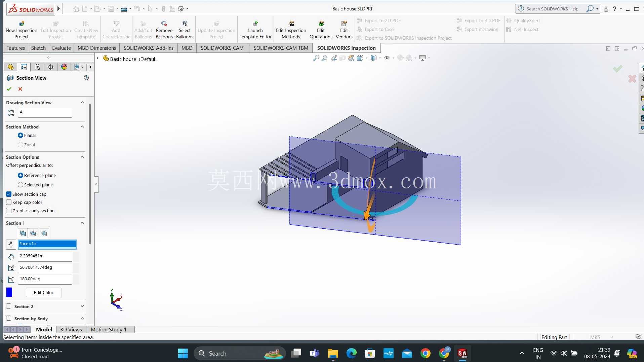Switch to the Motion Study 1 tab
Image resolution: width=644 pixels, height=362 pixels.
(x=109, y=329)
